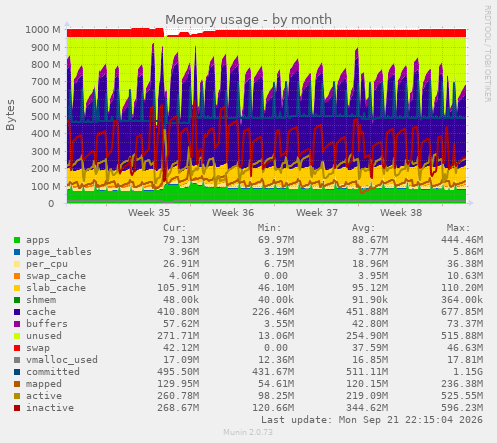Screen dimensions: 497x443
Task: Click the lime unused legend swatch
Action: click(17, 336)
